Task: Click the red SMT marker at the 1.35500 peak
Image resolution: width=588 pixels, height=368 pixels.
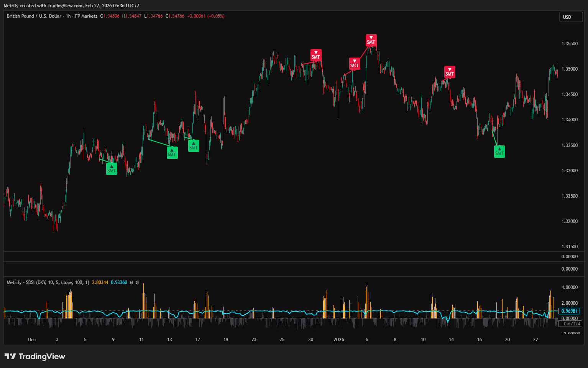Action: coord(371,40)
